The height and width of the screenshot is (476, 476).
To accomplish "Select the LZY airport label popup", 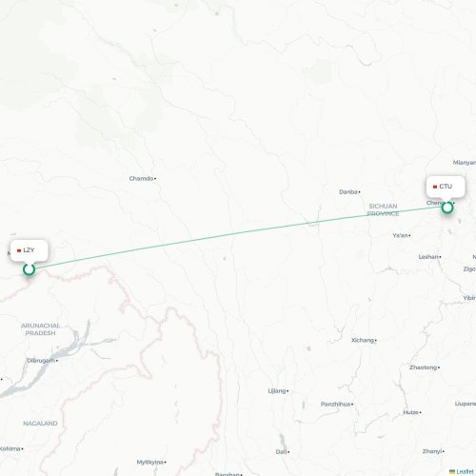I will tap(29, 250).
